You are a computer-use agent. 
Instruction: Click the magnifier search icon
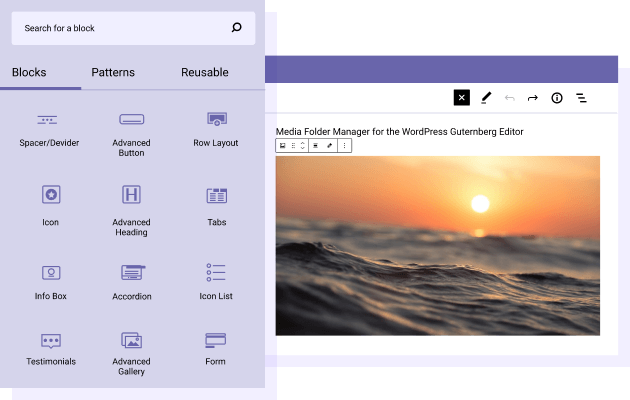236,28
